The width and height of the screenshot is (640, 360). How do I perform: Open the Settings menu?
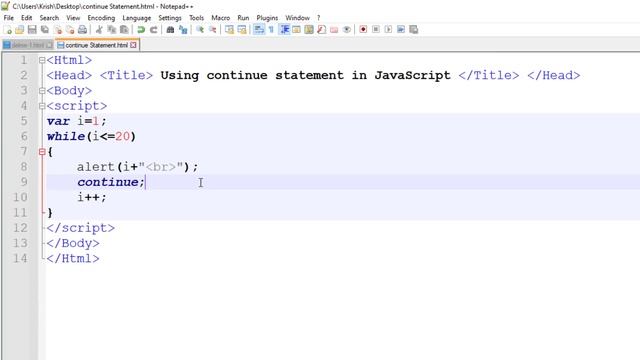click(x=170, y=18)
